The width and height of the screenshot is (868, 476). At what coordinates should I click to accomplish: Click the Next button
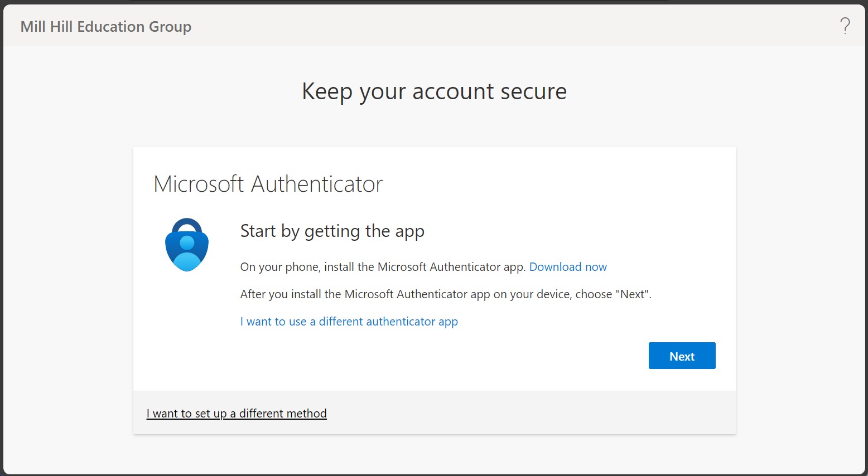pos(682,356)
